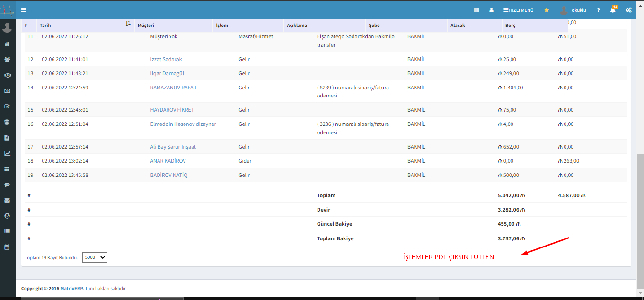Viewport: 644px width, 300px height.
Task: Open the settings gears icon
Action: click(x=628, y=10)
